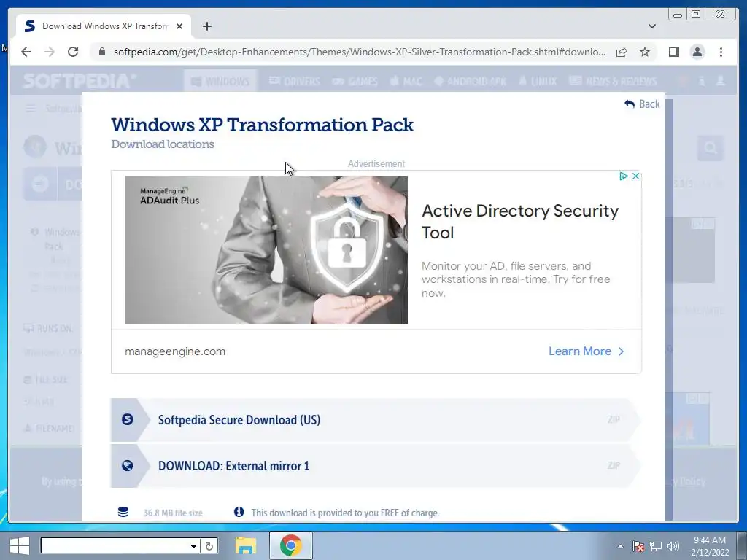The image size is (747, 560).
Task: Visit manageengine.com ad link
Action: pyautogui.click(x=175, y=351)
